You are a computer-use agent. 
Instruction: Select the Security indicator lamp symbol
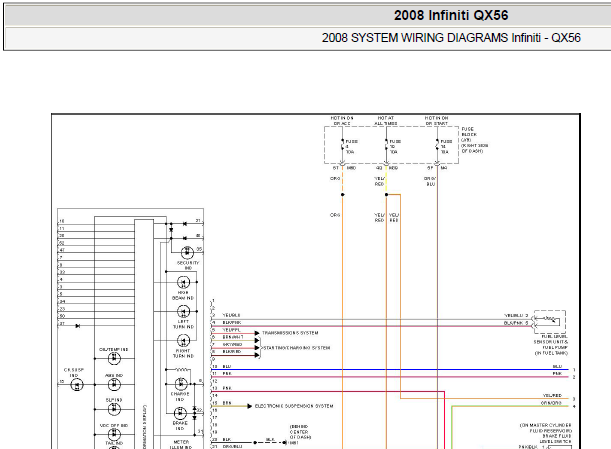187,253
